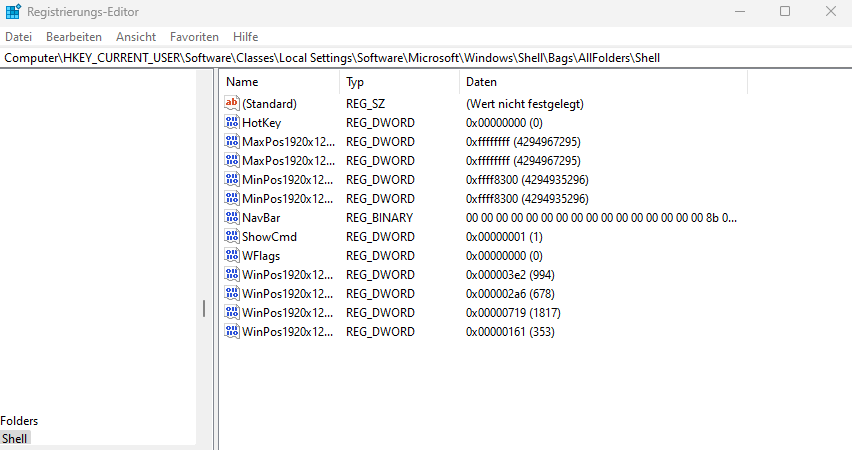852x450 pixels.
Task: Click the data value 0x00000719 (1817)
Action: [513, 313]
